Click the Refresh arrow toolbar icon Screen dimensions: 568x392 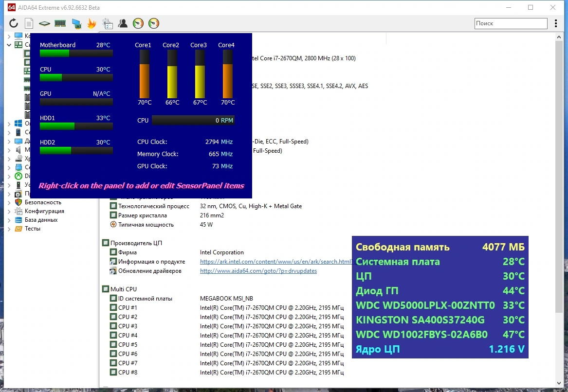point(14,23)
